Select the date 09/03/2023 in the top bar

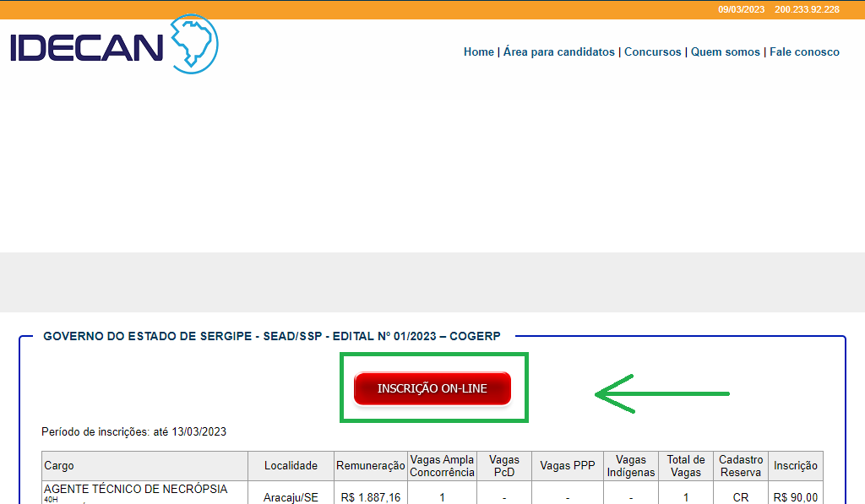pos(741,9)
